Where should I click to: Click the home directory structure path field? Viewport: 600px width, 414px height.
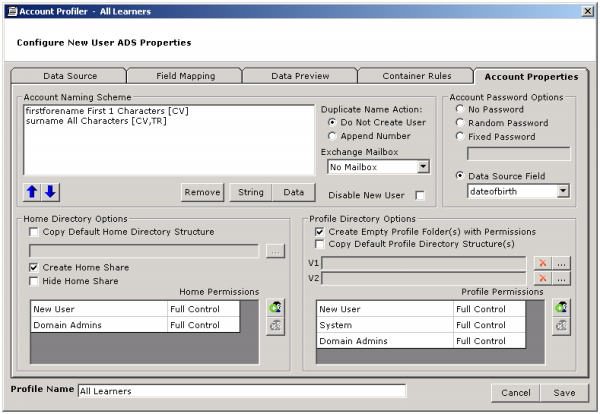coord(144,251)
